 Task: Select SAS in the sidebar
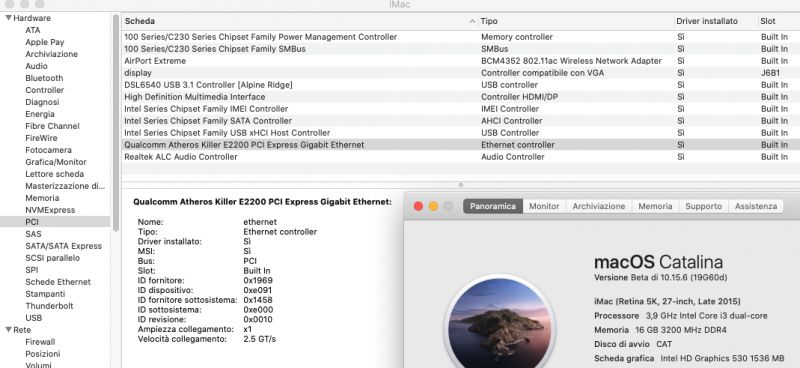(33, 234)
